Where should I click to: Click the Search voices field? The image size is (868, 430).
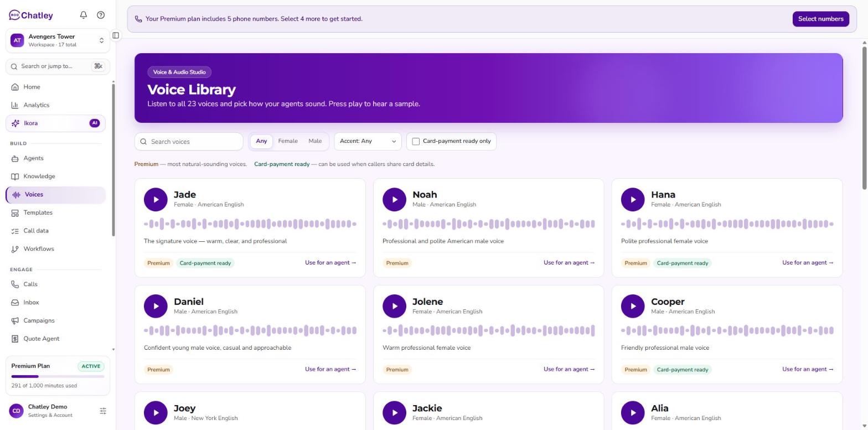189,142
